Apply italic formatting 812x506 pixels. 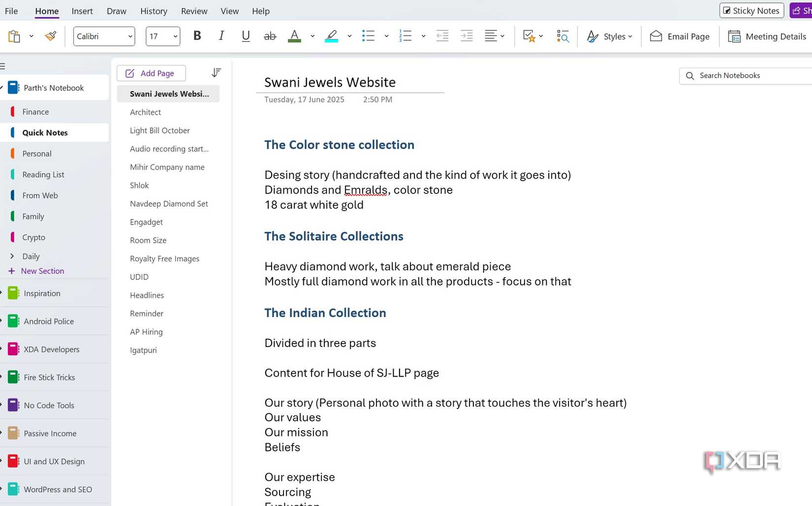[x=221, y=35]
